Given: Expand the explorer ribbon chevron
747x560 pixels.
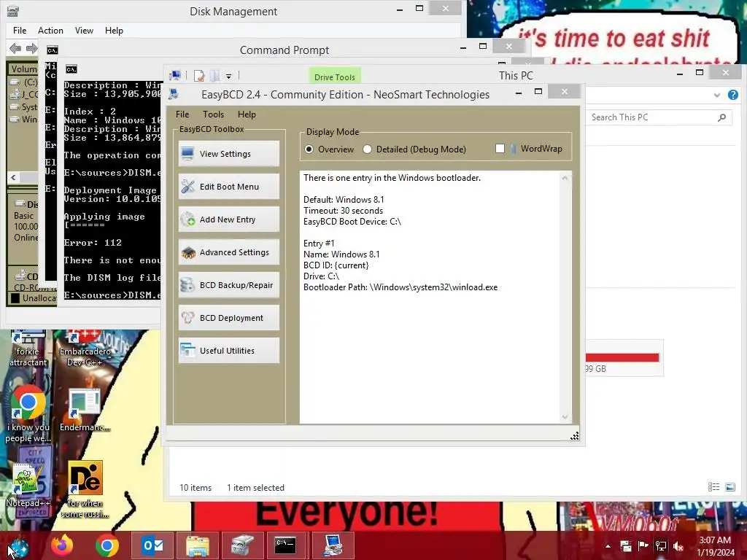Looking at the screenshot, I should [x=716, y=96].
